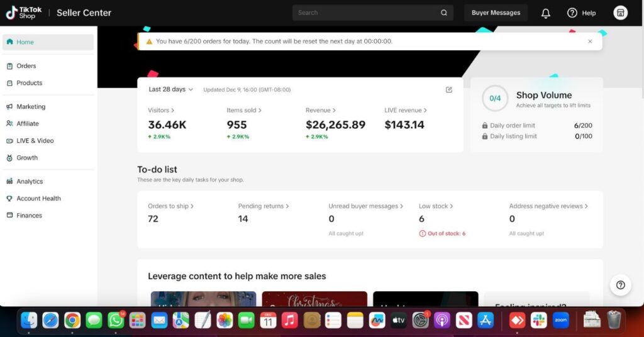Viewport: 644px width, 337px height.
Task: Click the 955 items sold value
Action: [236, 124]
